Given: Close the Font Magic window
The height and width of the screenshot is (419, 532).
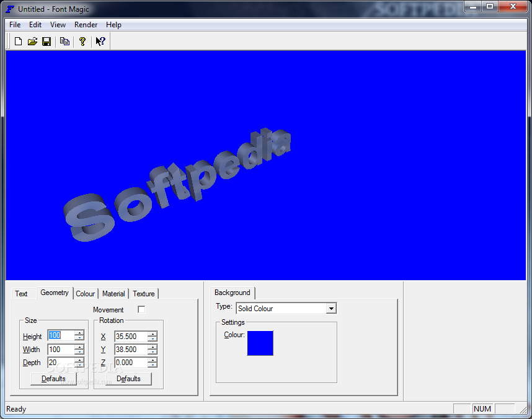Looking at the screenshot, I should (513, 6).
